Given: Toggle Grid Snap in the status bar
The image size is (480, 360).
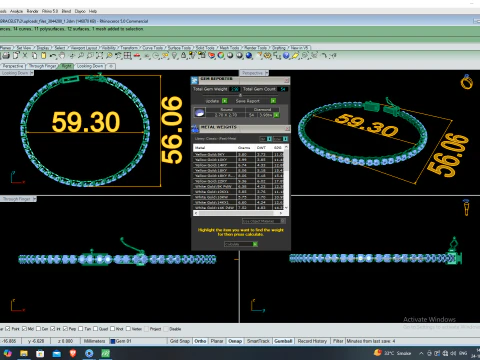Looking at the screenshot, I should (x=180, y=341).
